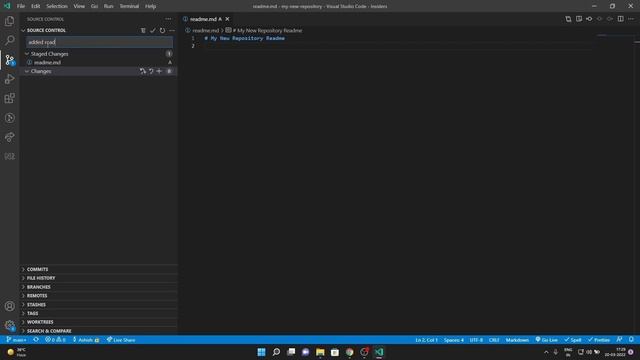Open Source Control section more actions

click(x=172, y=30)
